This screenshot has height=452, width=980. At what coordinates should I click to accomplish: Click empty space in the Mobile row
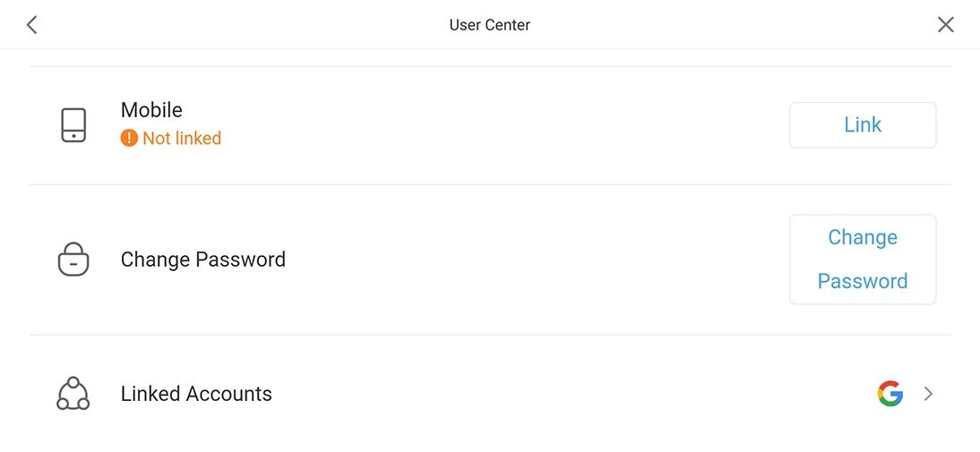[x=502, y=125]
